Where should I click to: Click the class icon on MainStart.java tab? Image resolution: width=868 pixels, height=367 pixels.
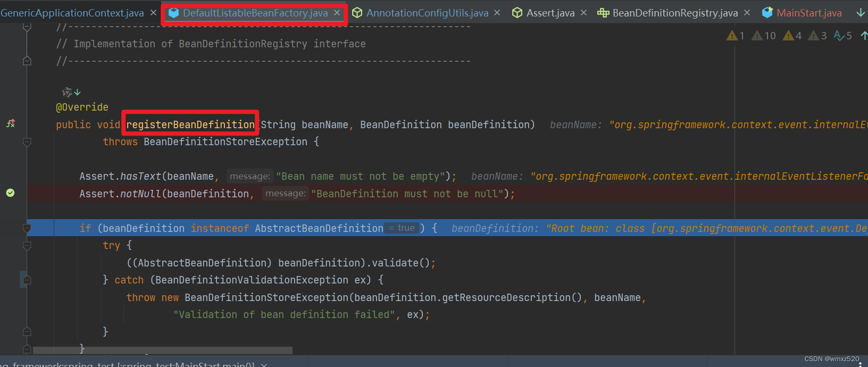coord(767,13)
